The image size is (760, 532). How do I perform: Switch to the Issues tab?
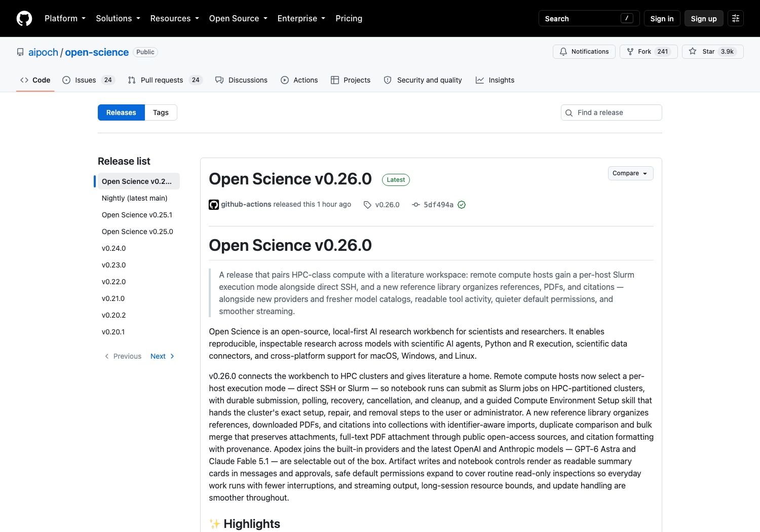click(x=89, y=80)
